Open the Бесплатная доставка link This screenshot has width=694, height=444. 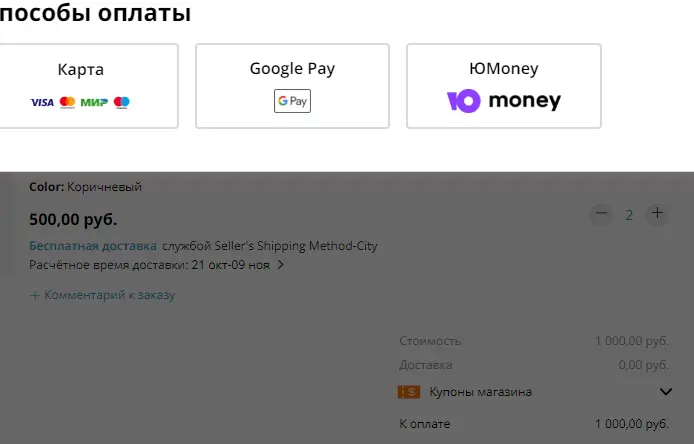[93, 246]
